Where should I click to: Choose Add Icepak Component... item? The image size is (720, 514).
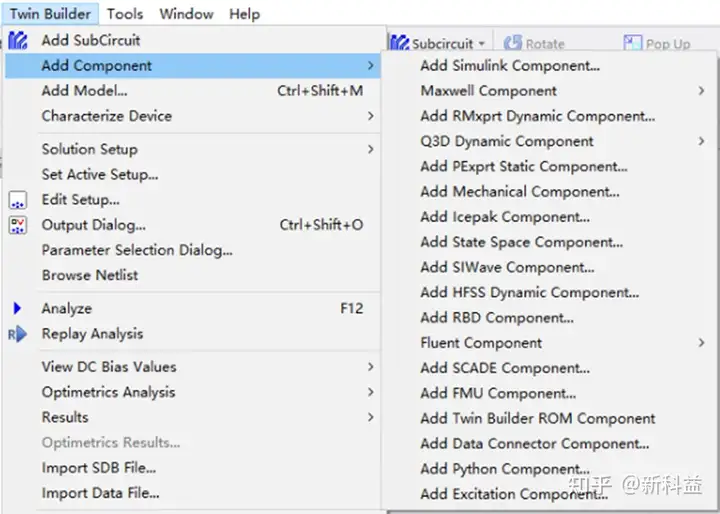pos(550,217)
